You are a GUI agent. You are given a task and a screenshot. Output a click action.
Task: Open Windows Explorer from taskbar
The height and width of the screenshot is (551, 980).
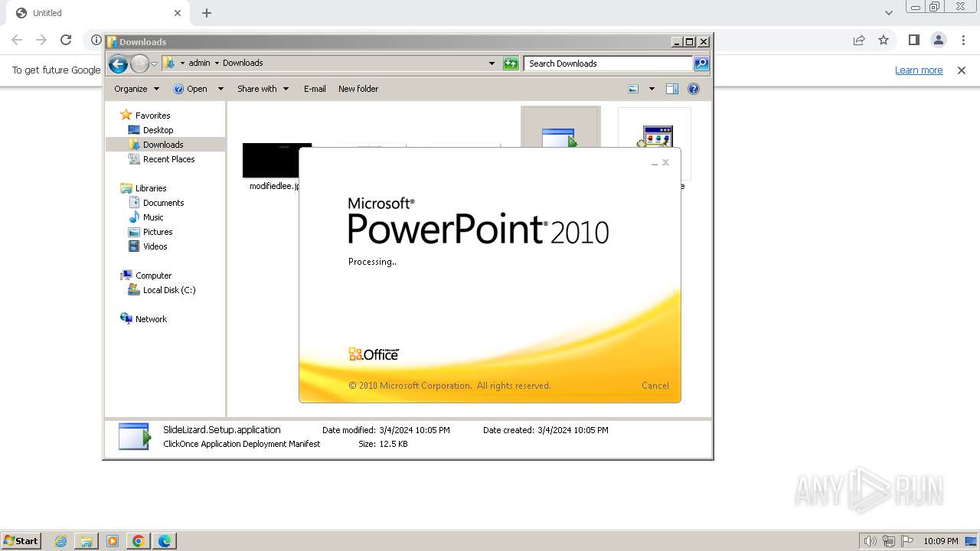pyautogui.click(x=87, y=541)
